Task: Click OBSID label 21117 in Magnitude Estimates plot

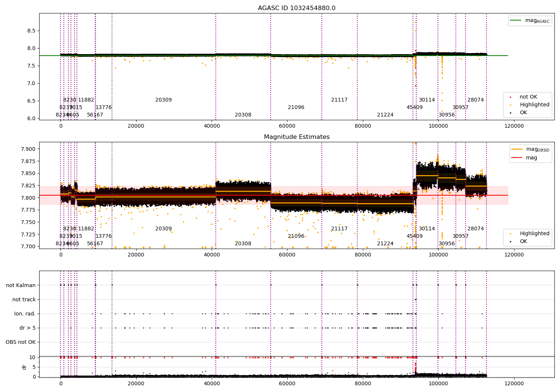Action: pos(339,229)
